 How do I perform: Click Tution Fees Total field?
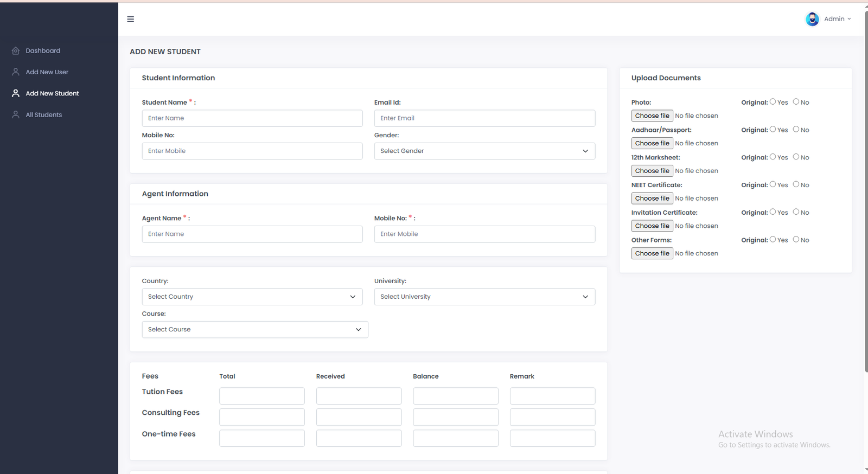[x=262, y=396]
